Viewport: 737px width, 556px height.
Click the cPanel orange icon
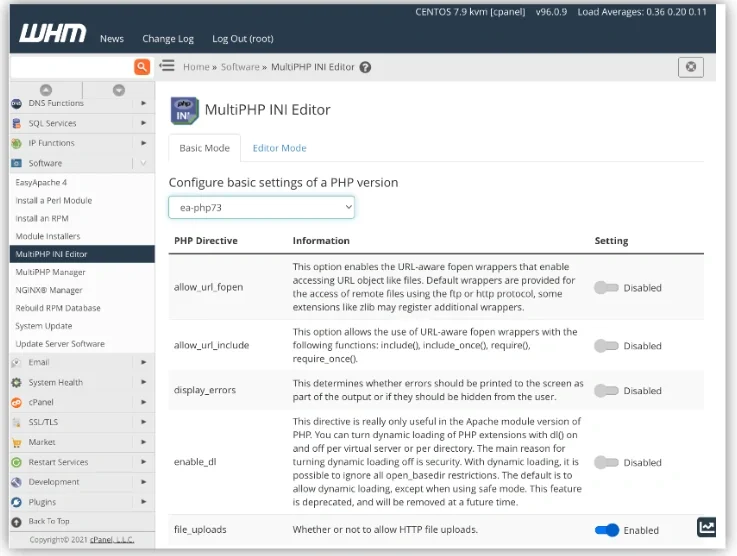(x=16, y=402)
